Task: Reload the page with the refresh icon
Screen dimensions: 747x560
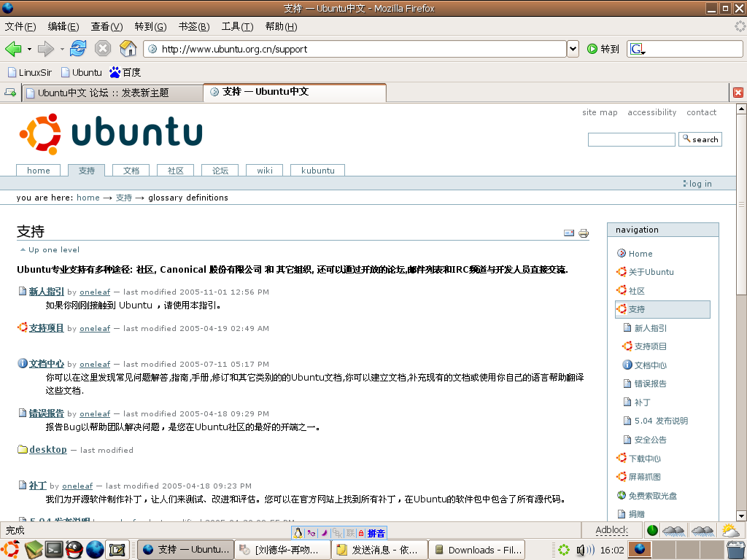Action: (x=77, y=49)
